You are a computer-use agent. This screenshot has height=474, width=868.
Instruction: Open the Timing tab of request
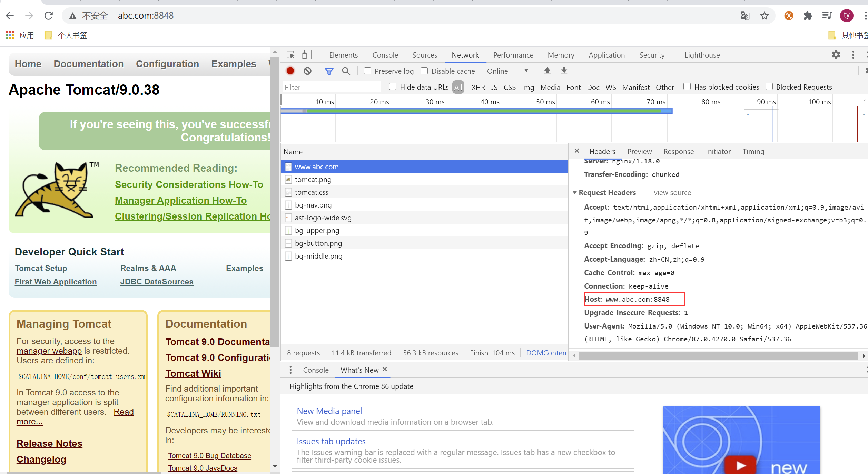pyautogui.click(x=753, y=152)
